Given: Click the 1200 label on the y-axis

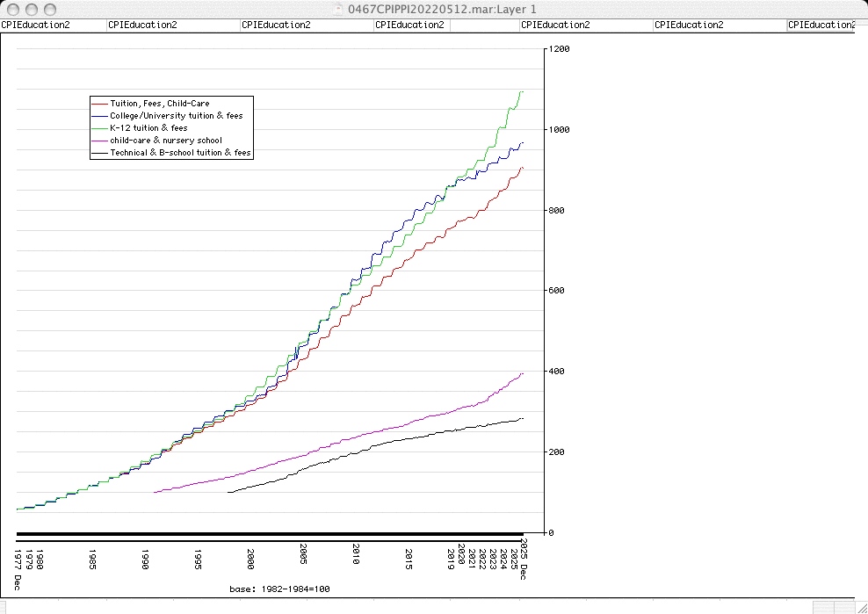Looking at the screenshot, I should click(559, 49).
